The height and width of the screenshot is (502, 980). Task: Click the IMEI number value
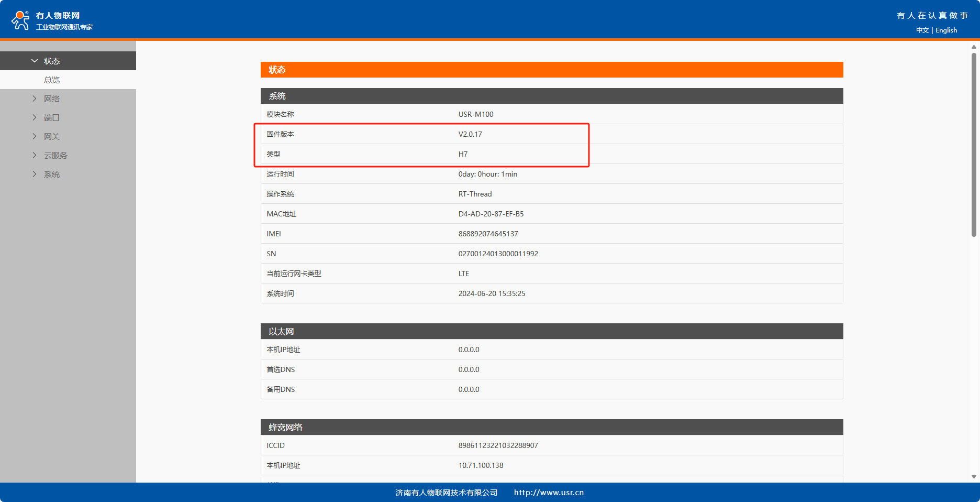coord(488,234)
